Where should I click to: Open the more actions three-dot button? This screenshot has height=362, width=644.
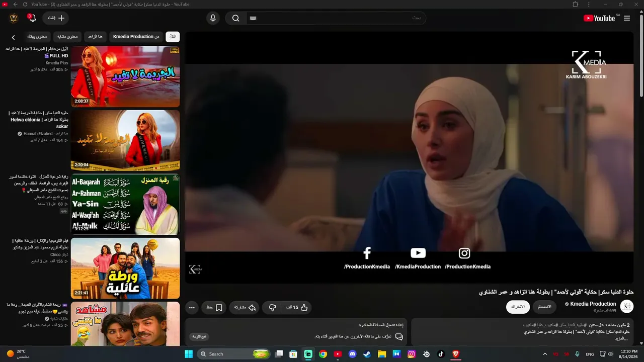(192, 307)
